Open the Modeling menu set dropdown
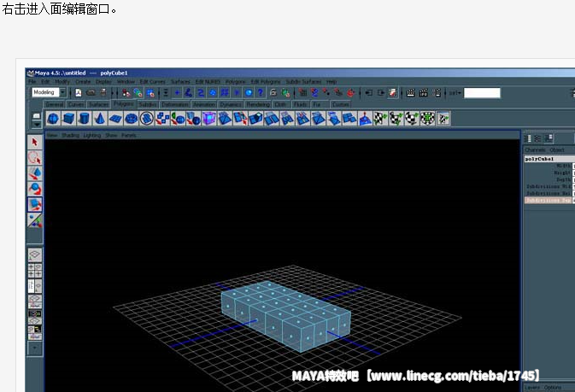 click(x=50, y=92)
